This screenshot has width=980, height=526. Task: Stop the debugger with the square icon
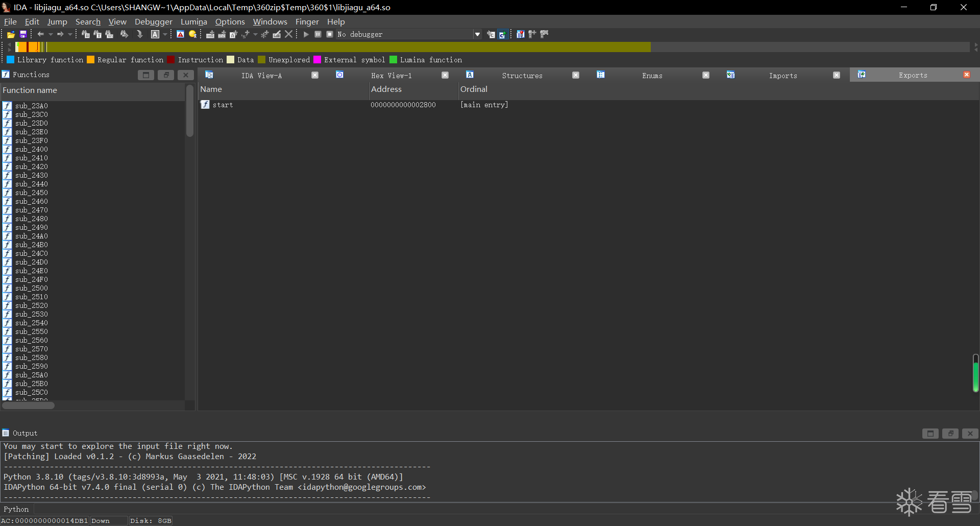330,34
